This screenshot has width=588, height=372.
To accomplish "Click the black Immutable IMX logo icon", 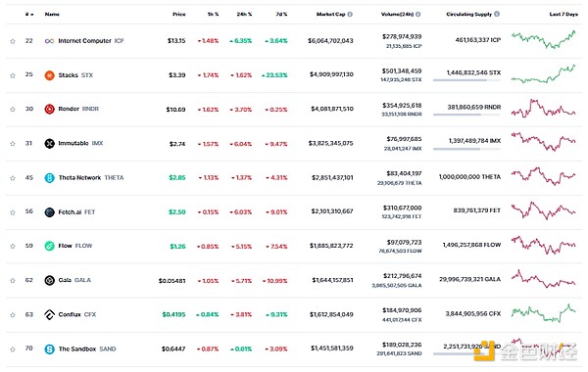I will [x=50, y=144].
